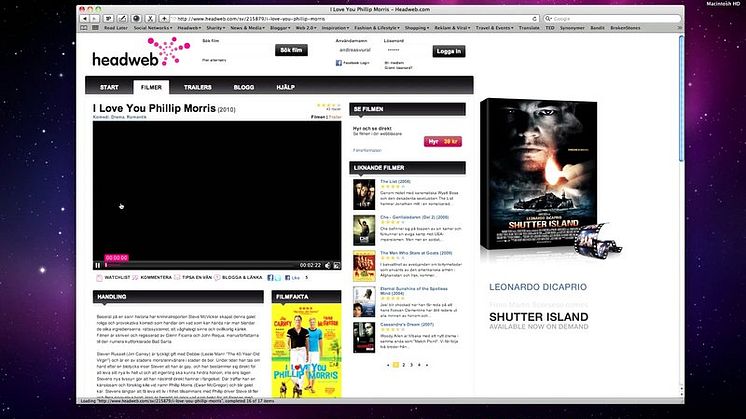Click the Facebook Like button

coord(293,278)
